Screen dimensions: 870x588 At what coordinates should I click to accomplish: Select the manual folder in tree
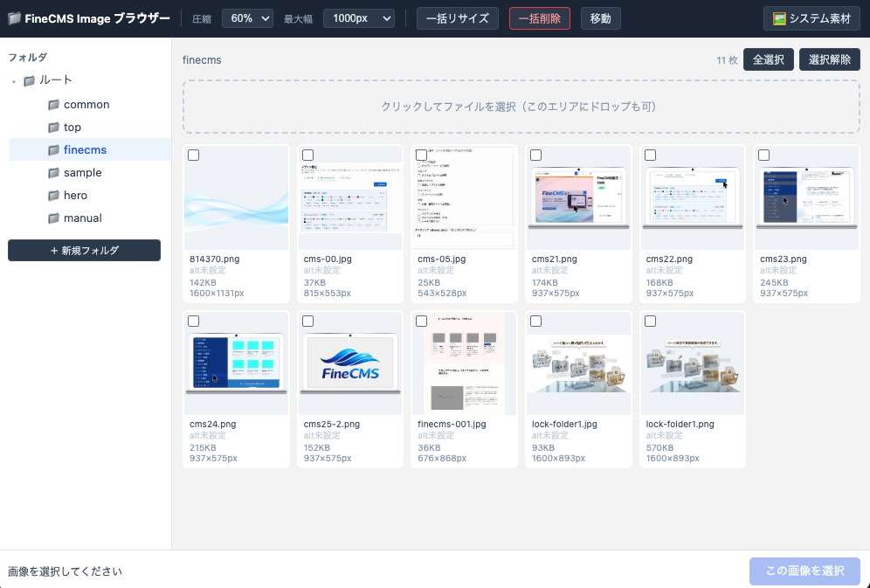tap(90, 218)
